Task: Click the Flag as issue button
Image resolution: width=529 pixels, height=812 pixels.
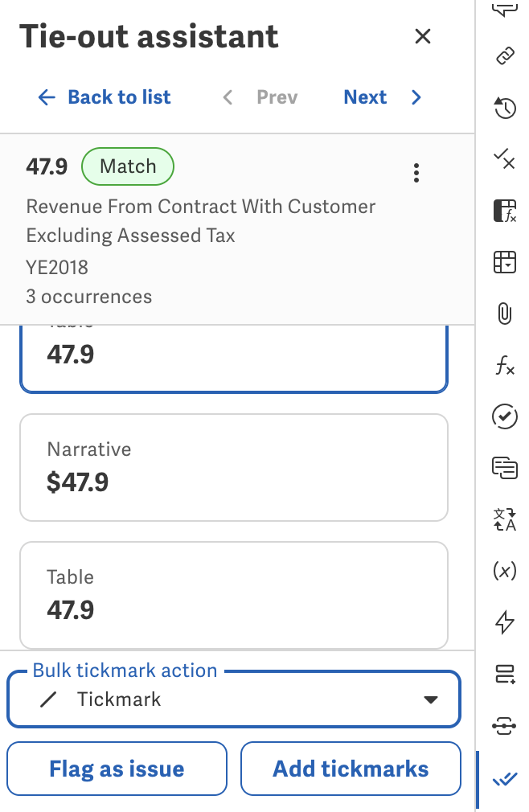Action: point(117,769)
